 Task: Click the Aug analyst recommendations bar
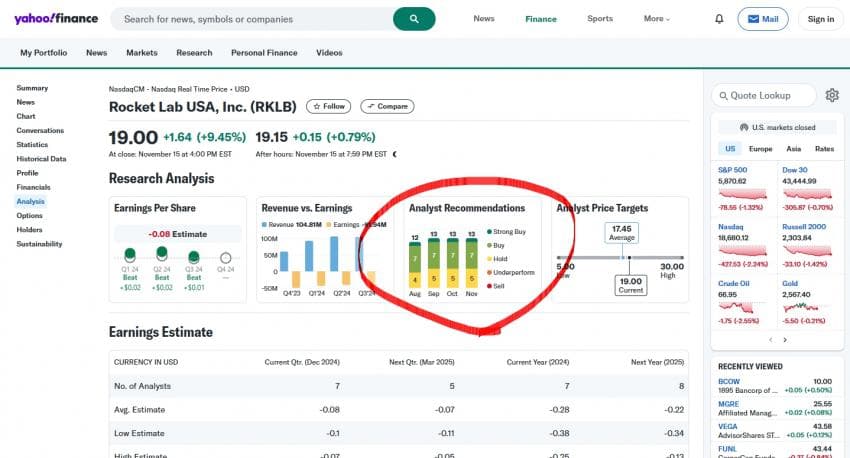click(x=415, y=265)
